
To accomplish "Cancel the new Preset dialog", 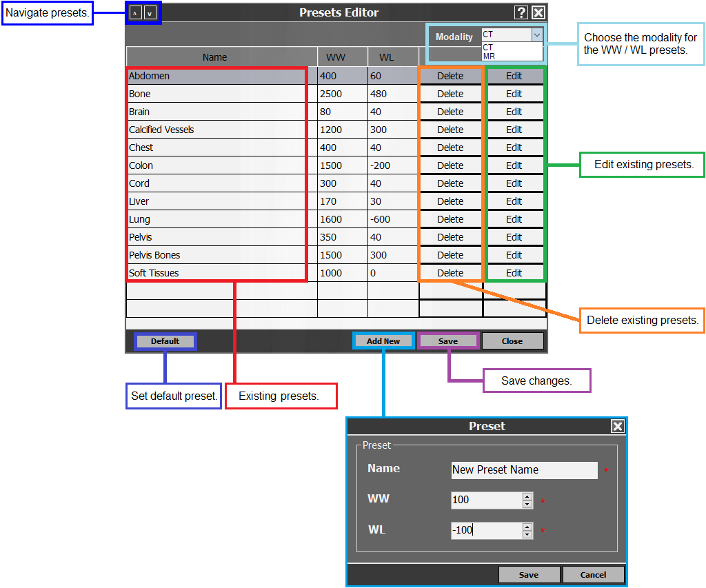I will click(x=593, y=575).
